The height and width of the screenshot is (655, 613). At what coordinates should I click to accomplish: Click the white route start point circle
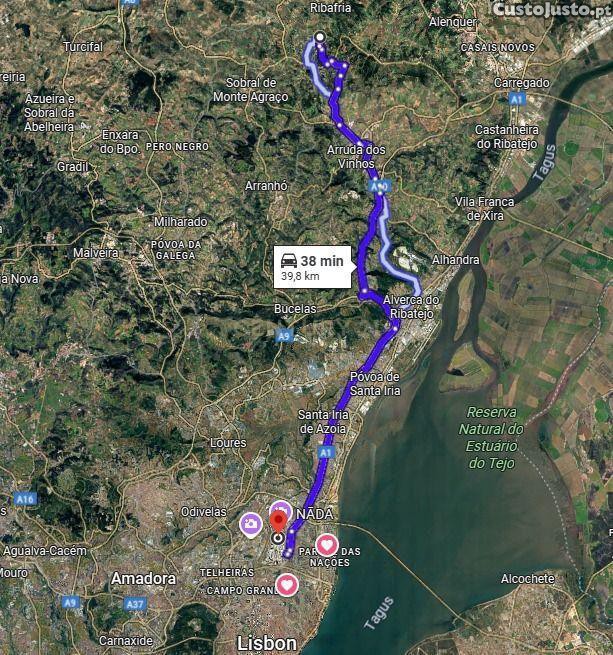320,37
